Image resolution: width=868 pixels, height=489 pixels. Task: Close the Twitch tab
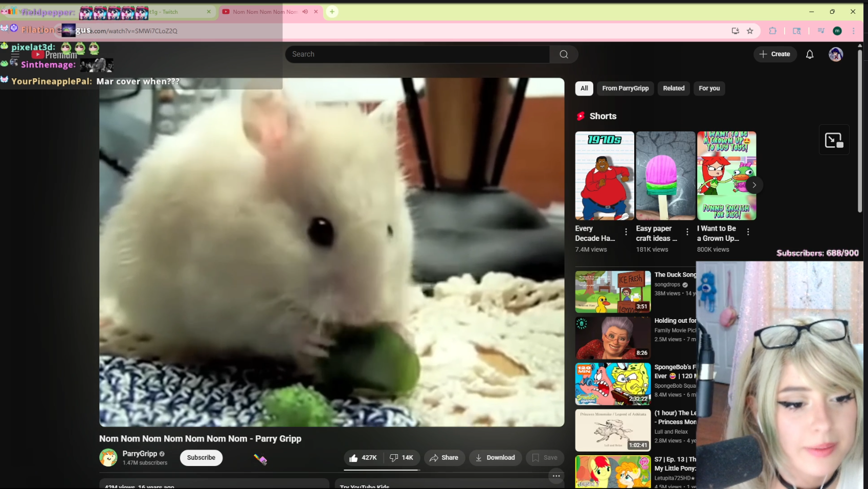(x=209, y=12)
